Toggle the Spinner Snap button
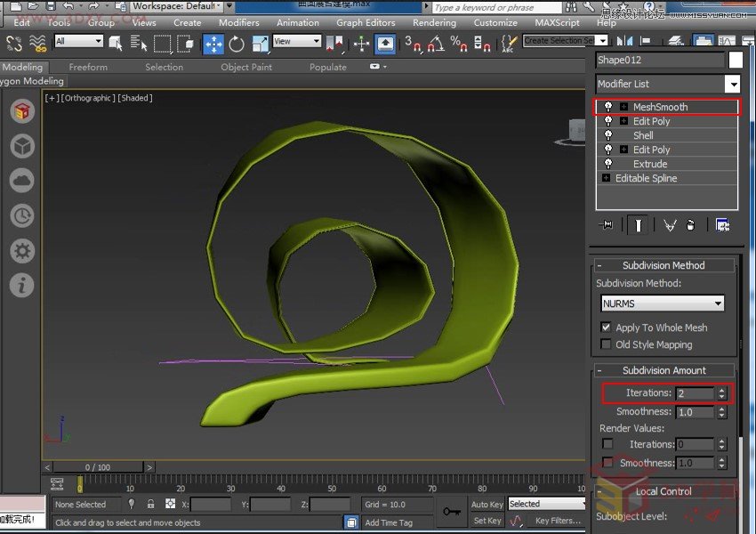 point(482,44)
